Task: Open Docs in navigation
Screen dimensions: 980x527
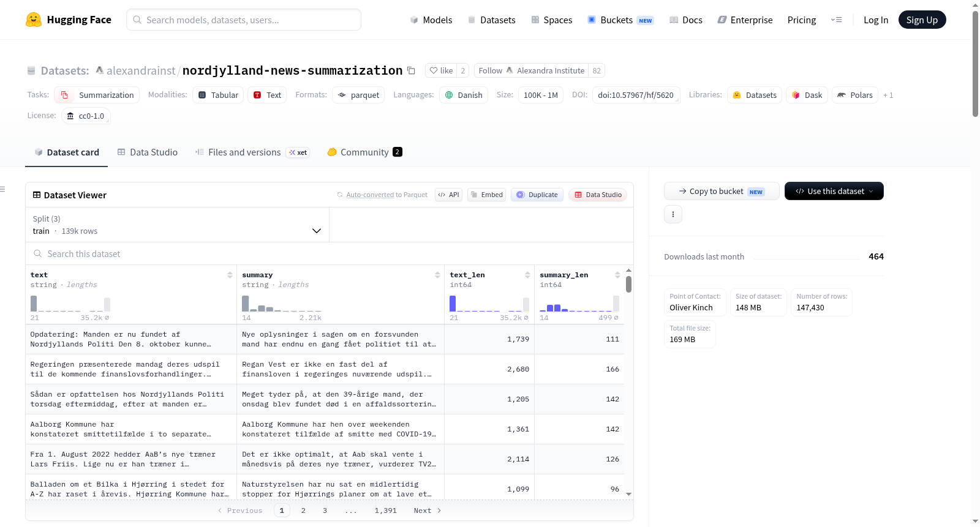Action: click(x=686, y=20)
